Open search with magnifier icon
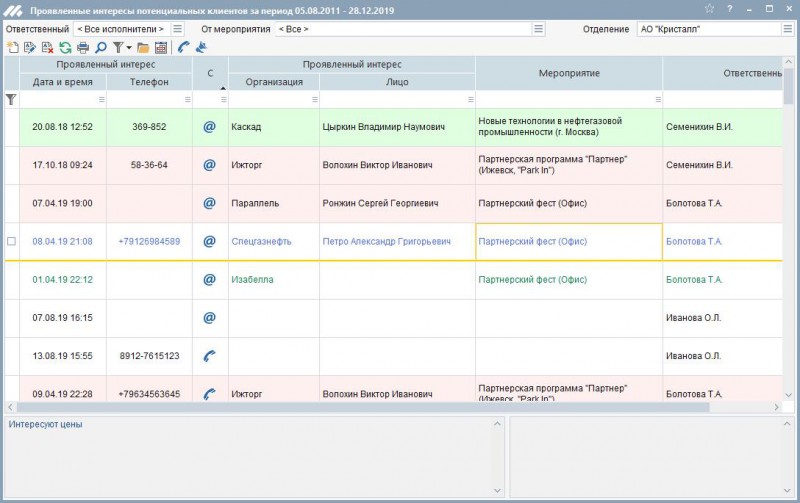This screenshot has height=503, width=800. [x=101, y=47]
